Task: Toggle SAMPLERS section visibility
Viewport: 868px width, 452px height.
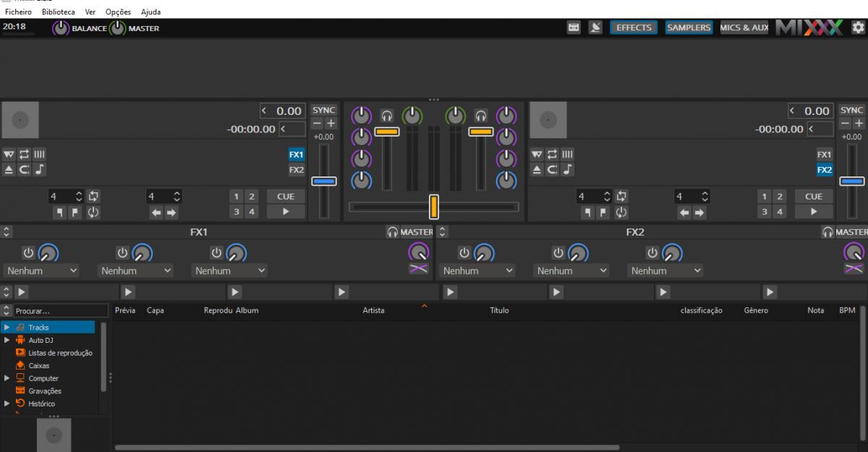Action: point(689,27)
